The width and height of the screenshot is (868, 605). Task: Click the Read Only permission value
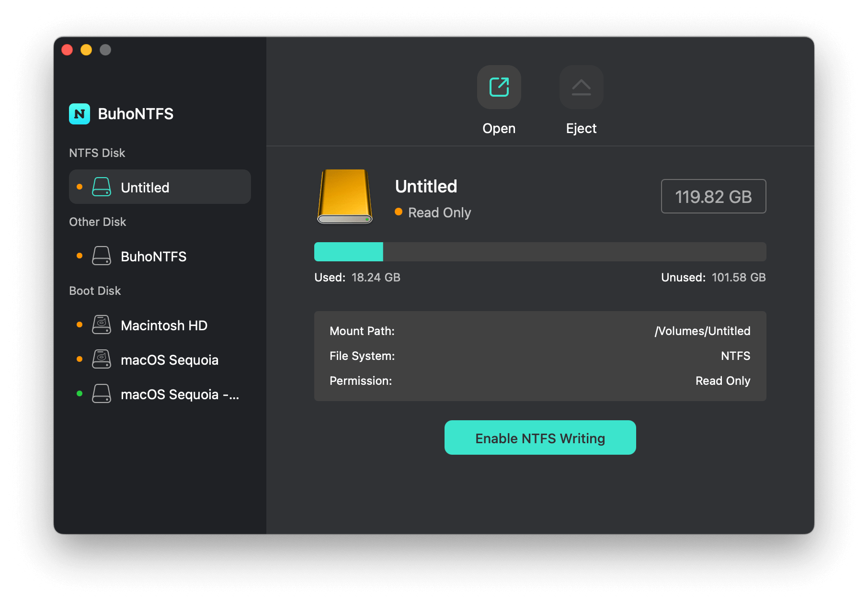click(723, 381)
